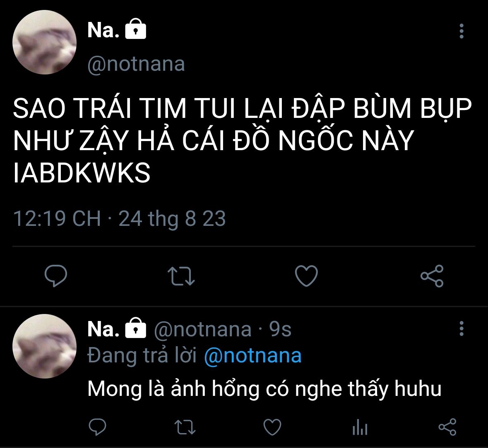Screen dimensions: 488x448
Task: Like the reply tweet
Action: (272, 427)
